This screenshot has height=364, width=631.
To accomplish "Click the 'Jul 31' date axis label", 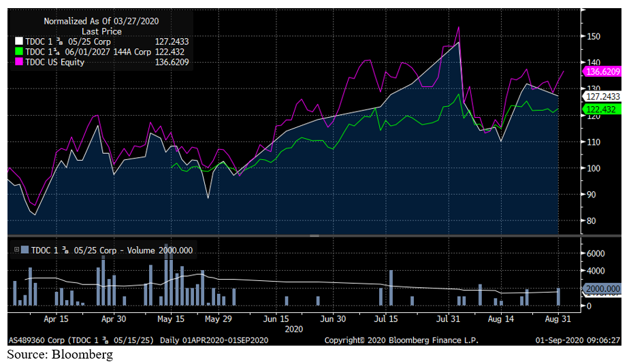I will click(x=448, y=319).
